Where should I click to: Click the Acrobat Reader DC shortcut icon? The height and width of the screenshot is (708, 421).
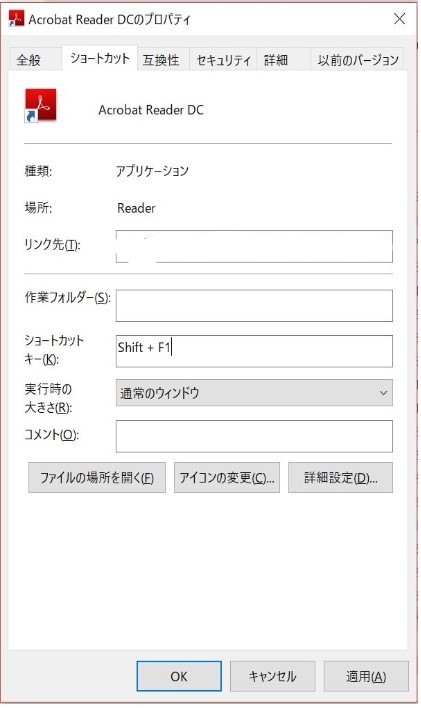pos(41,106)
